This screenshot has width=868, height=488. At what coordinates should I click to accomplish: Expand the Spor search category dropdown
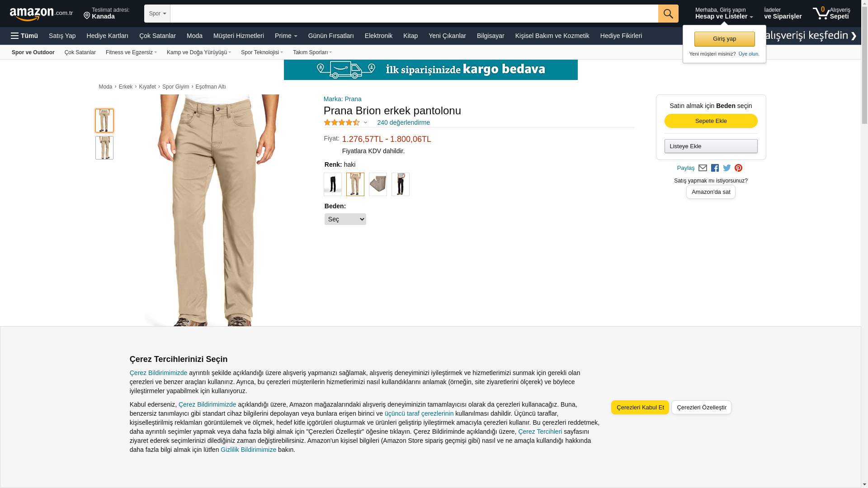pyautogui.click(x=157, y=14)
